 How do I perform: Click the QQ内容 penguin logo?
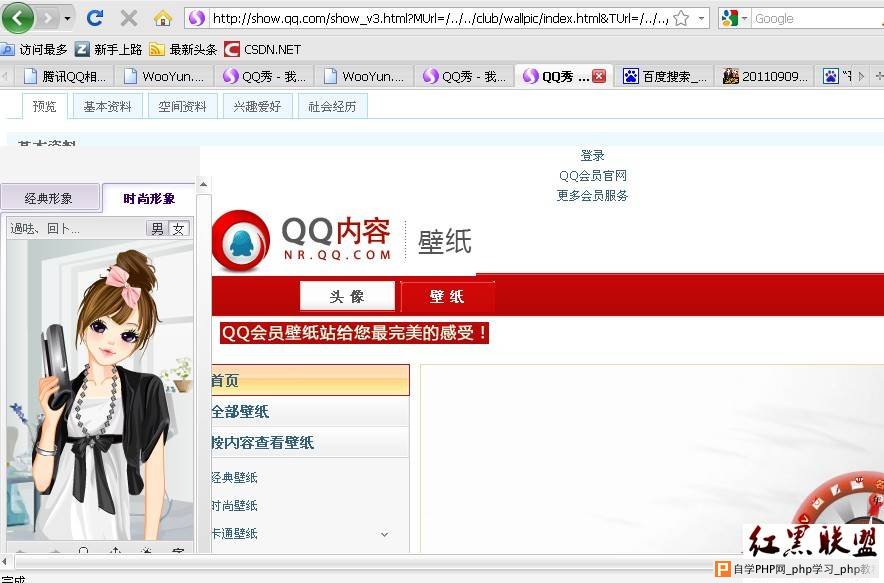(241, 241)
